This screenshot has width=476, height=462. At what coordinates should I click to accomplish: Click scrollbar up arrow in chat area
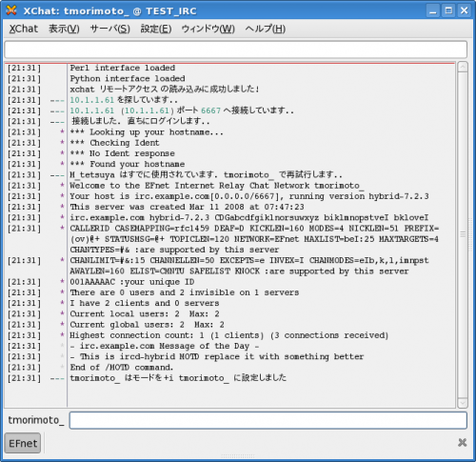click(463, 67)
